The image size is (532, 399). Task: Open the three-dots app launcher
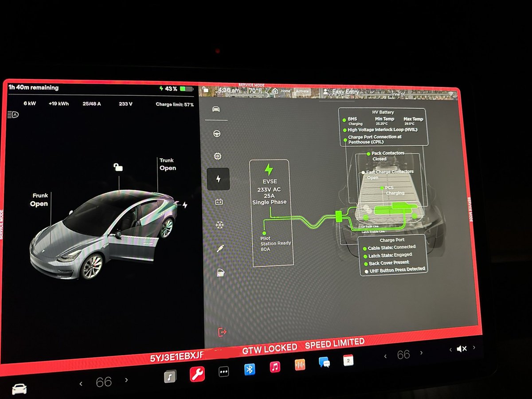224,372
